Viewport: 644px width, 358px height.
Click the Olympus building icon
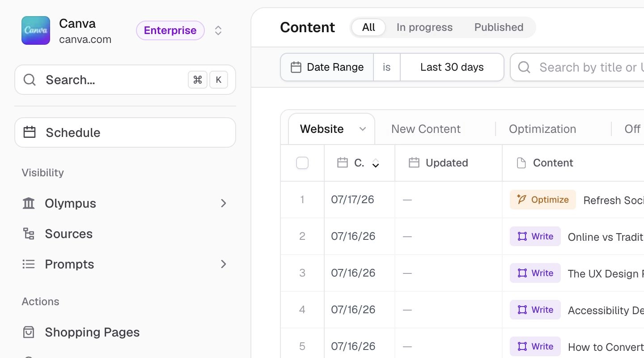coord(29,203)
